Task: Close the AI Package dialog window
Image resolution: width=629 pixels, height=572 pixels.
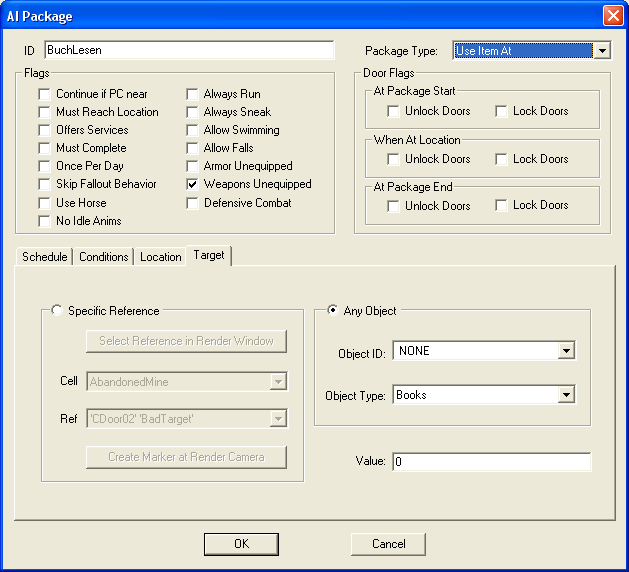Action: pos(612,16)
